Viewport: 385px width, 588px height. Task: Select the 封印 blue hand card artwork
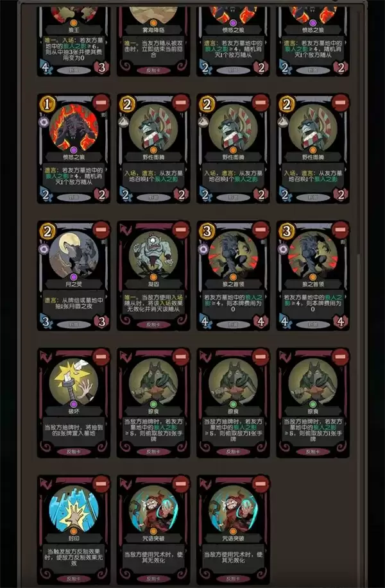[x=74, y=509]
